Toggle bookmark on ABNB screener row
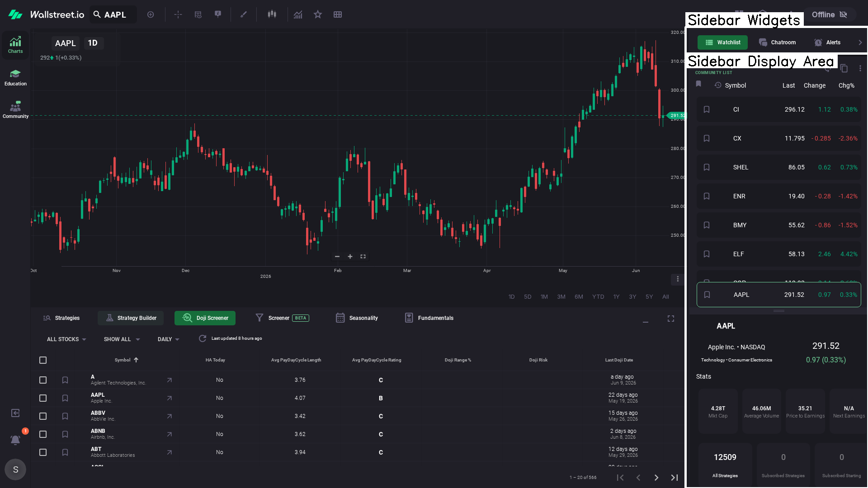The height and width of the screenshot is (488, 868). pos(65,434)
